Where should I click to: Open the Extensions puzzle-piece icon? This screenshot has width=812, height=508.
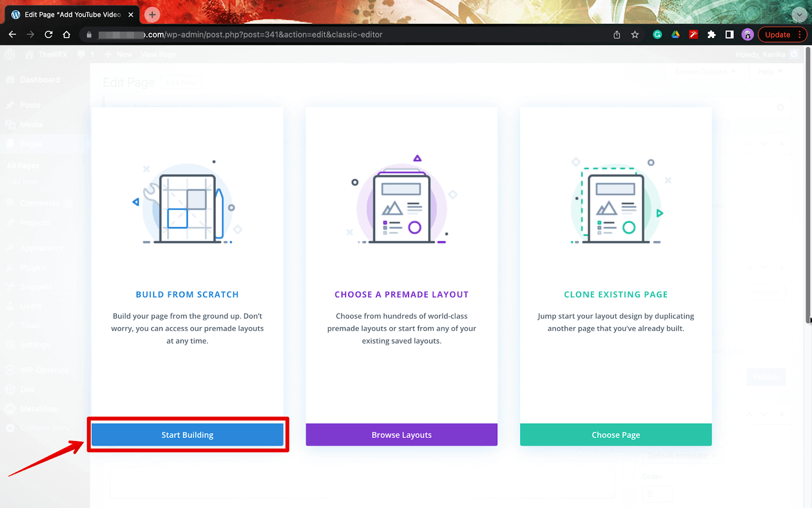coord(712,35)
